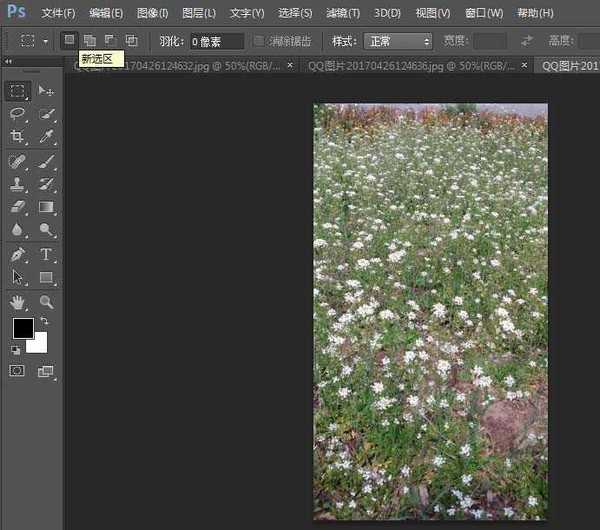This screenshot has width=600, height=530.
Task: Swap foreground and background colors
Action: click(x=44, y=322)
